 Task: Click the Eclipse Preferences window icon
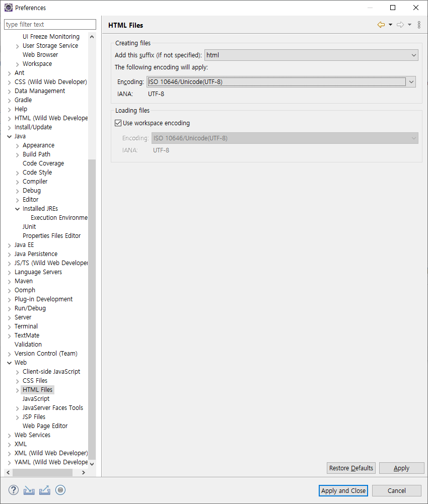pyautogui.click(x=9, y=8)
